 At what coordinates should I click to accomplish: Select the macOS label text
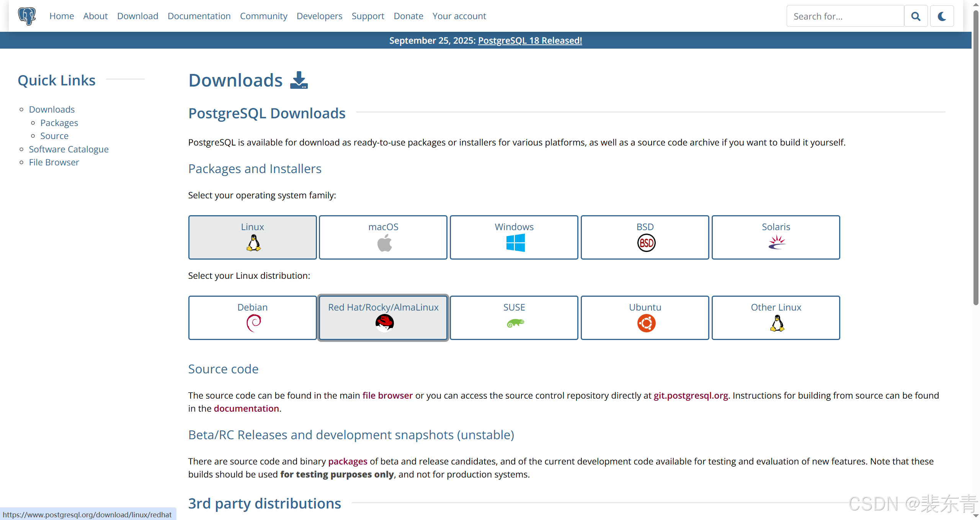[x=383, y=227]
